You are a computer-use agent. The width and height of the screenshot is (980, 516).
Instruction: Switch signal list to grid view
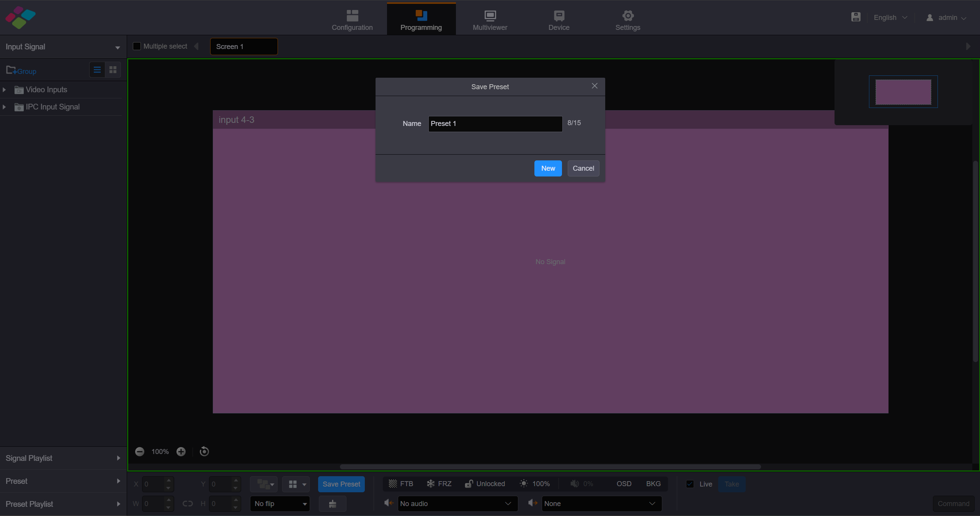[x=113, y=70]
